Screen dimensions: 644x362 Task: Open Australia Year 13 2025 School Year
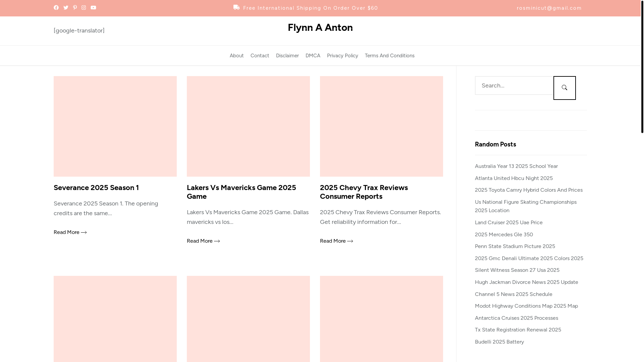pos(516,166)
